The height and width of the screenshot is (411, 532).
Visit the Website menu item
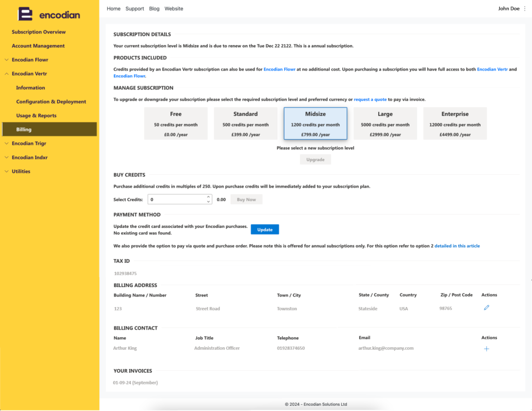coord(174,8)
